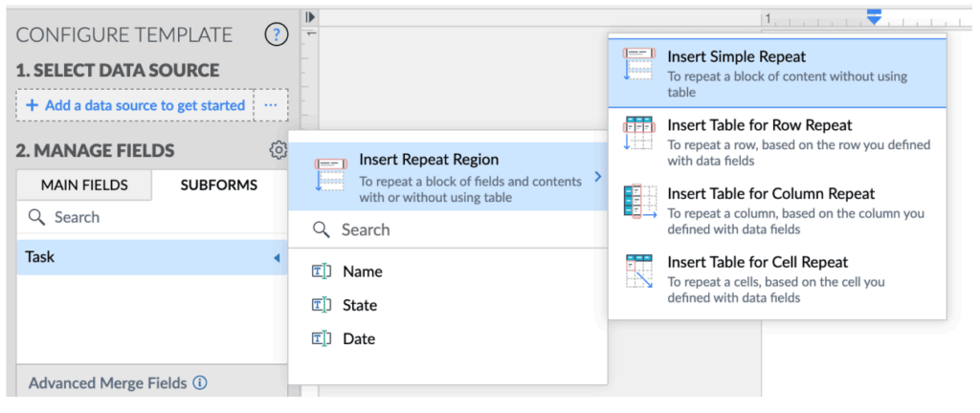Switch to the Subforms tab

(x=219, y=185)
